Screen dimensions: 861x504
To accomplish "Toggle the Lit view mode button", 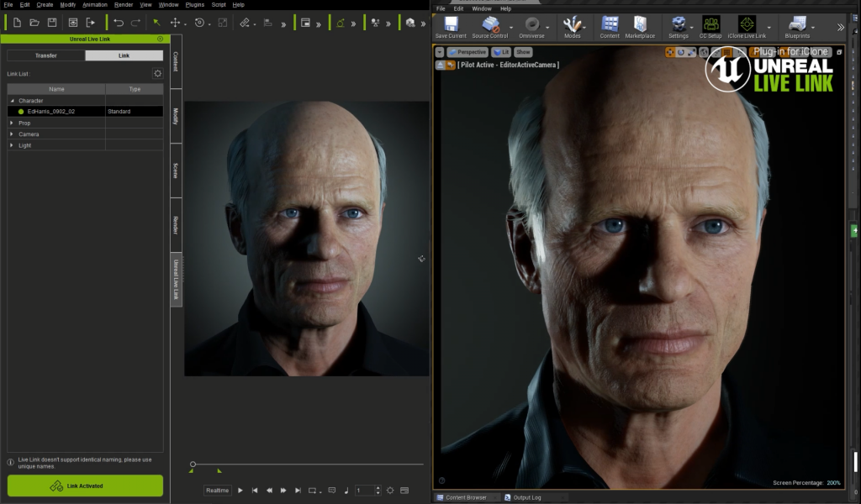I will [x=501, y=52].
